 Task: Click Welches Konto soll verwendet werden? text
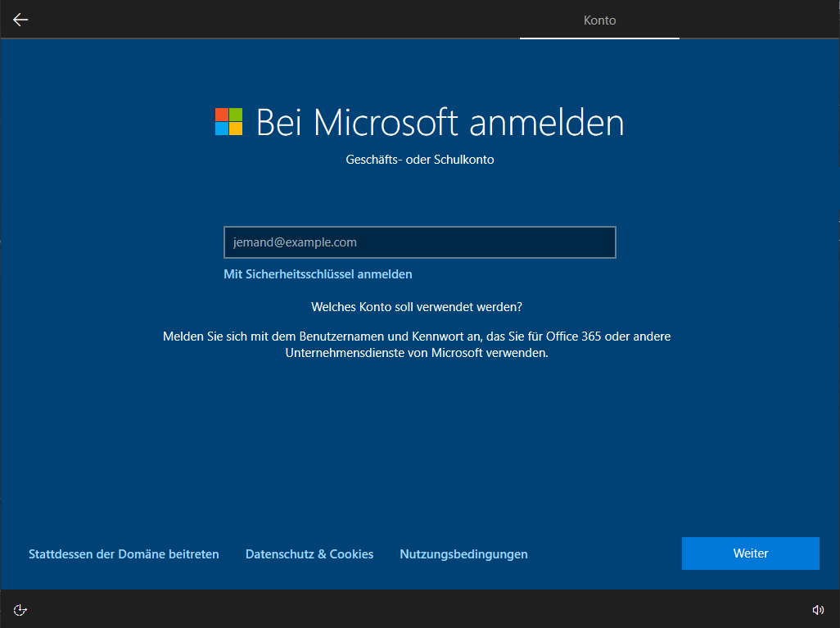click(x=416, y=307)
